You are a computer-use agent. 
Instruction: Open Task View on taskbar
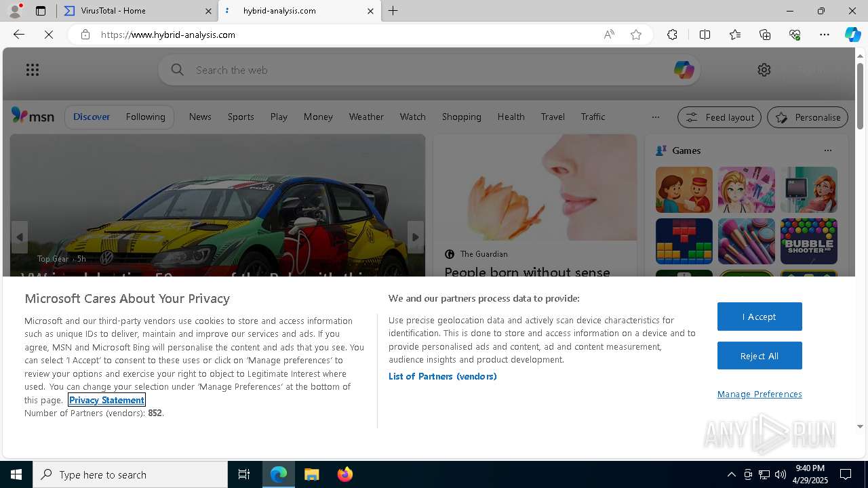244,474
